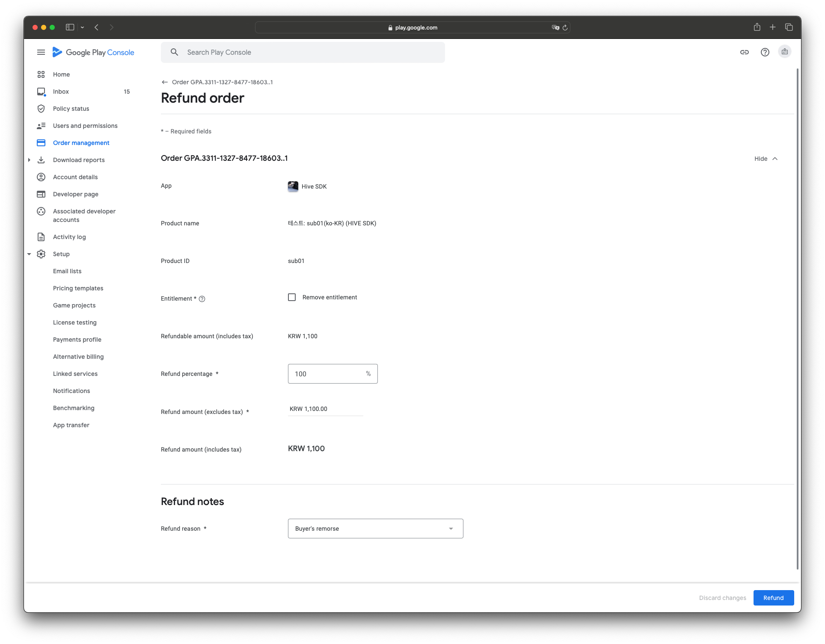
Task: Select Pricing templates in the sidebar
Action: pyautogui.click(x=78, y=288)
